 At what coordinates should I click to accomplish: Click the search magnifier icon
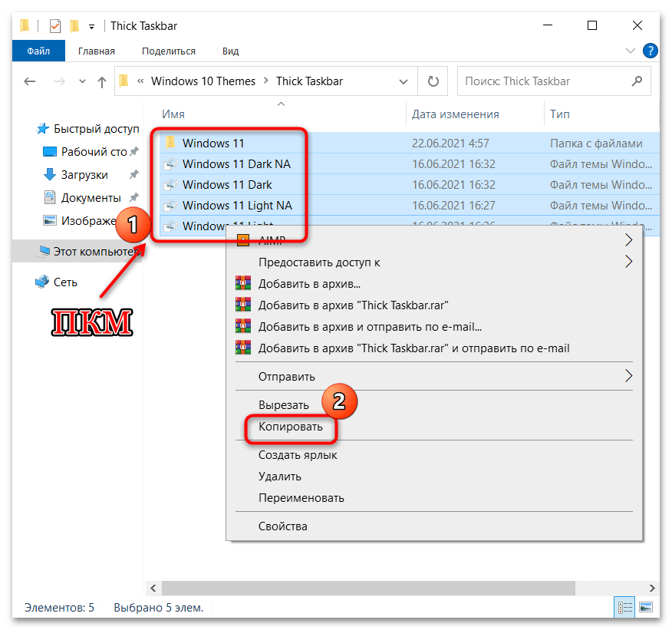(637, 81)
